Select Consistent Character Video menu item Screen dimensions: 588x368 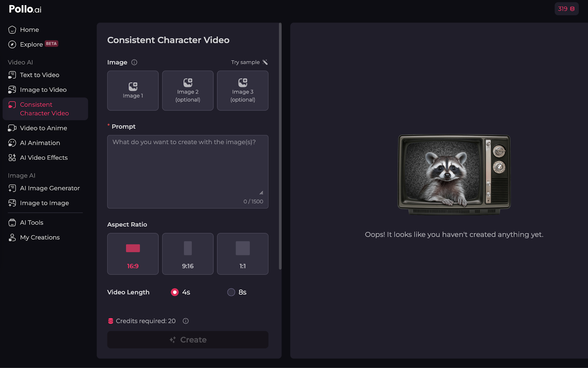pos(45,109)
